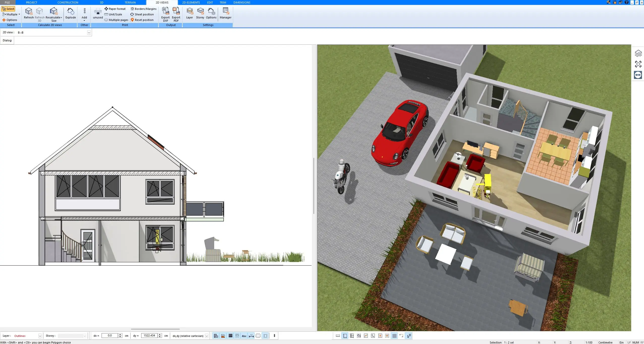Click Sheet position icon
The image size is (644, 344).
[x=132, y=14]
